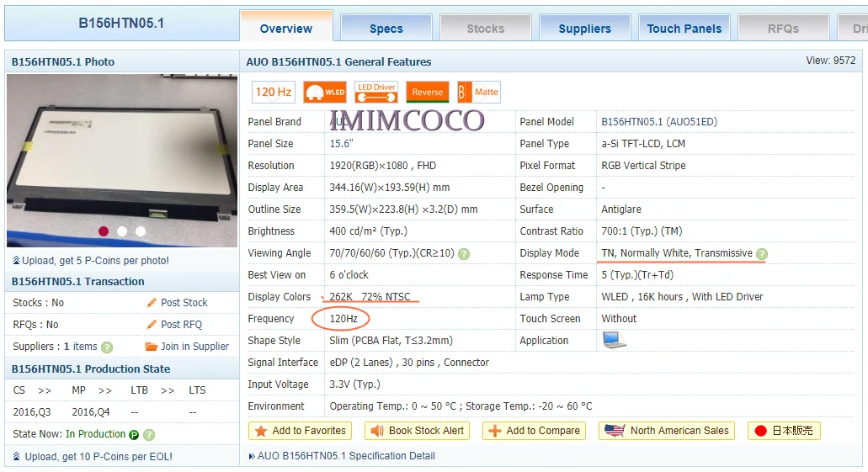Click the B156HTN05.1 page title
The height and width of the screenshot is (472, 868).
[121, 24]
